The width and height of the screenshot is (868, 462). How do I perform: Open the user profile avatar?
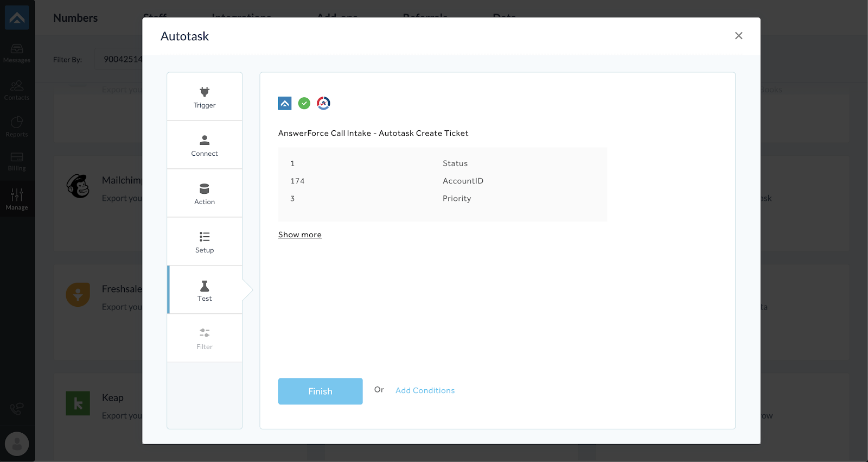17,444
